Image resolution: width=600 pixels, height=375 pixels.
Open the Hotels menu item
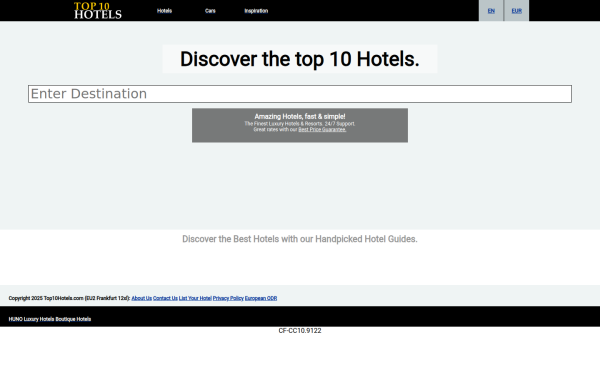tap(164, 11)
